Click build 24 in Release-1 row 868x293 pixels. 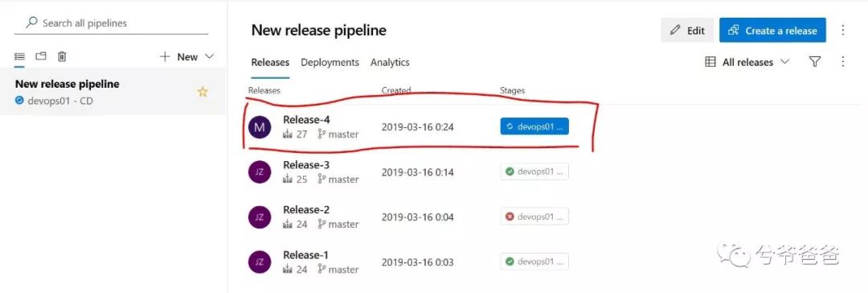[295, 270]
